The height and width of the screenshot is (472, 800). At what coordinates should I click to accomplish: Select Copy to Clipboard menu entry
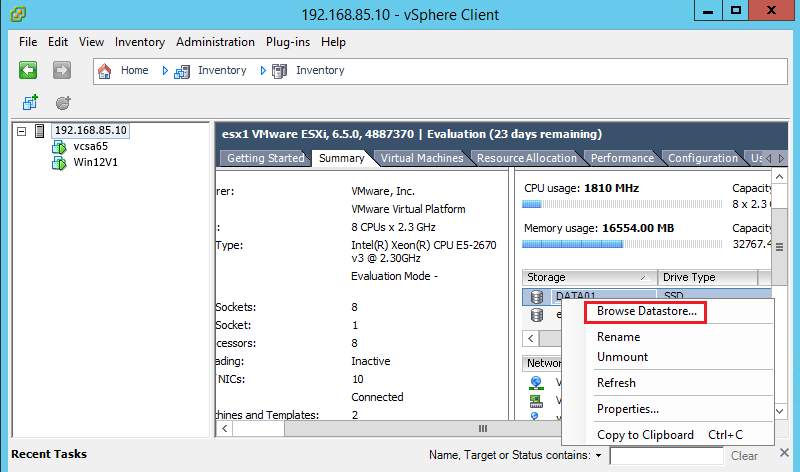point(645,435)
